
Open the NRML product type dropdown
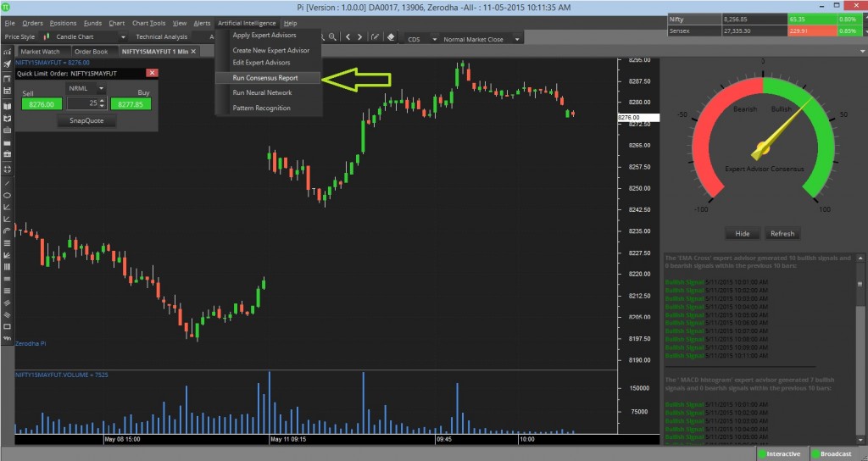(x=101, y=87)
